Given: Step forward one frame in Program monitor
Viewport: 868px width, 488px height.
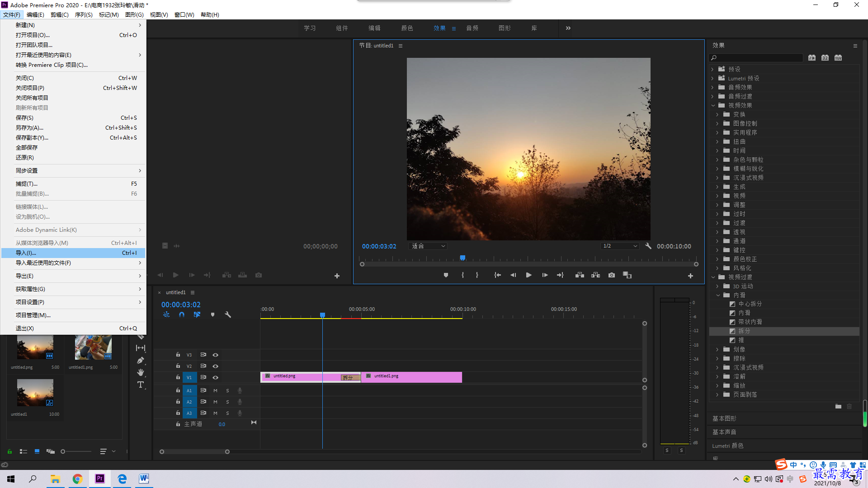Looking at the screenshot, I should 545,275.
